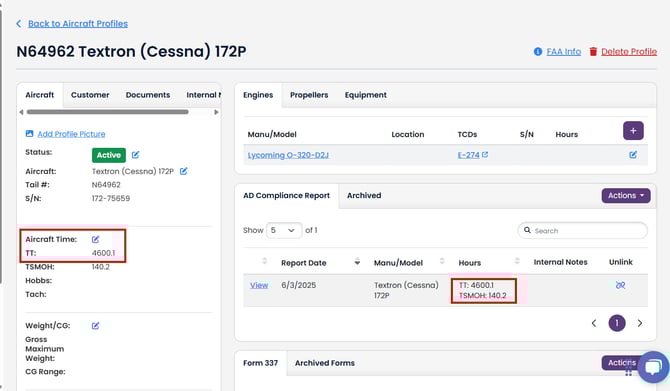
Task: Select the Equipment tab
Action: coord(366,95)
